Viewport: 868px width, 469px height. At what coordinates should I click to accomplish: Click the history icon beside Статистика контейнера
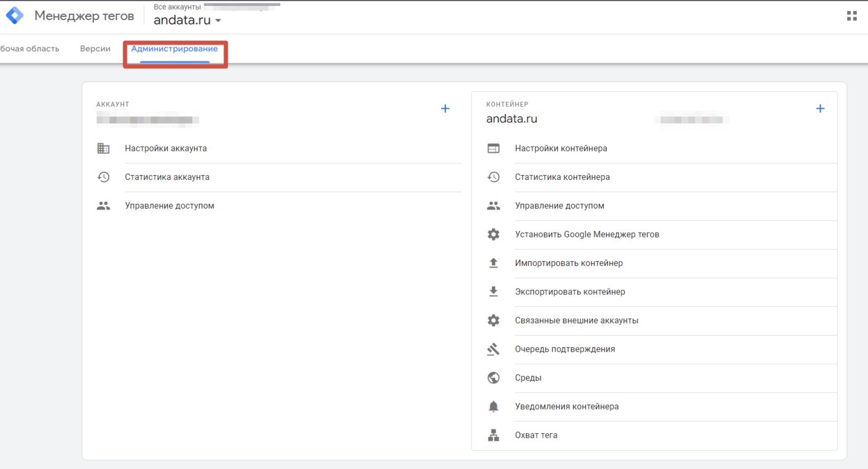click(494, 177)
